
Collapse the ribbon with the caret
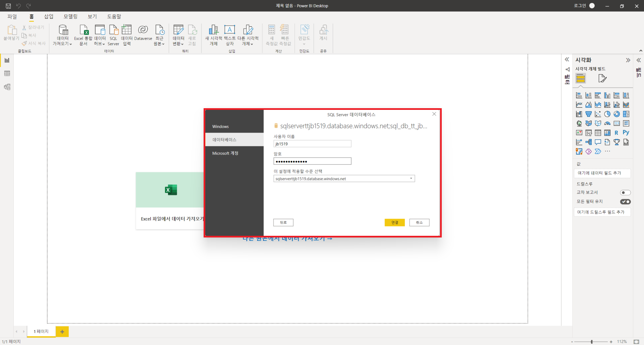pyautogui.click(x=641, y=51)
